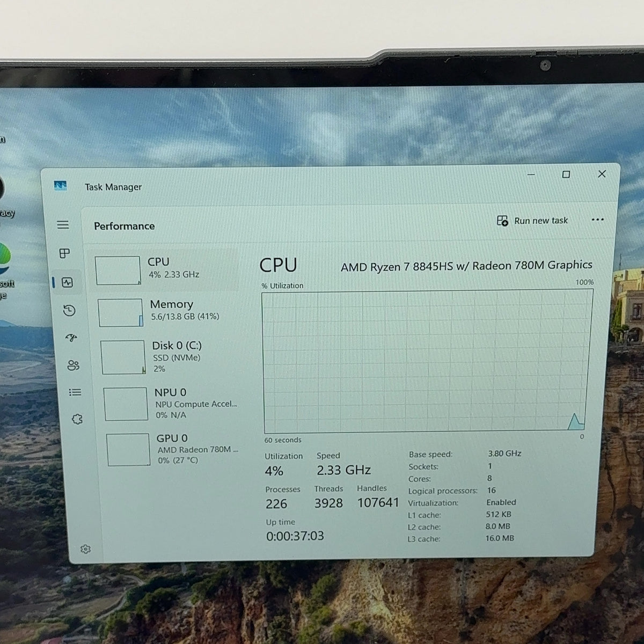This screenshot has height=644, width=644.
Task: Open the hamburger navigation menu
Action: tap(63, 225)
